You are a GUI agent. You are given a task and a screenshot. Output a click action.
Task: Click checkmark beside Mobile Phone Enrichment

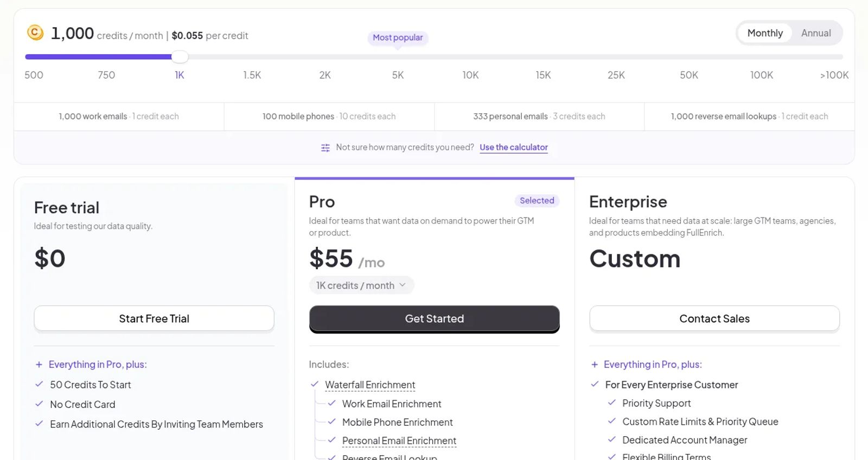[x=332, y=421]
